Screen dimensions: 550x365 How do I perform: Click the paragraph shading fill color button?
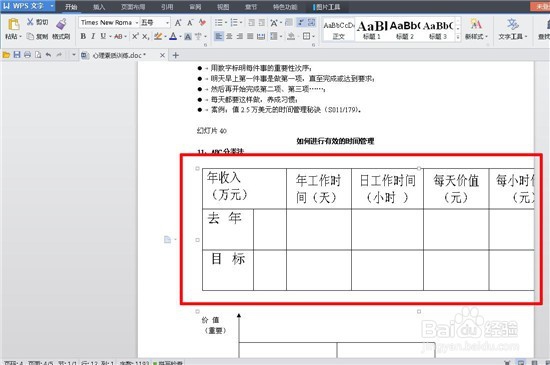click(x=291, y=36)
